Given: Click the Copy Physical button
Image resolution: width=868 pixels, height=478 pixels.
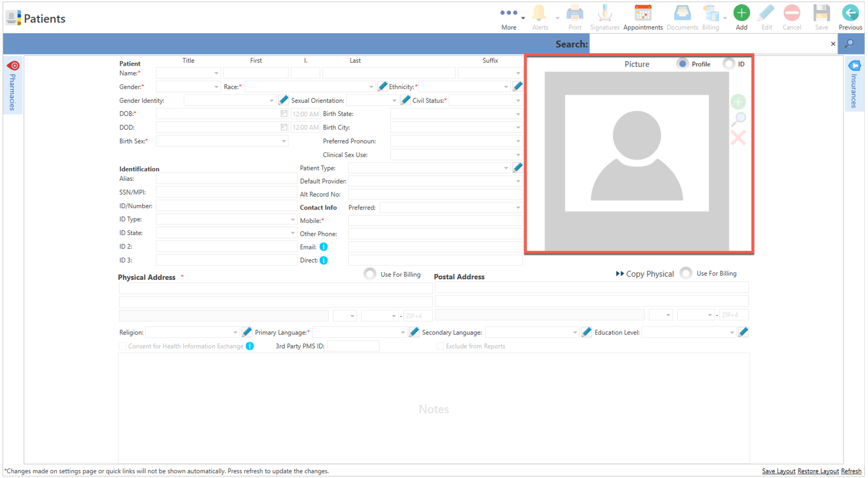Looking at the screenshot, I should tap(645, 274).
